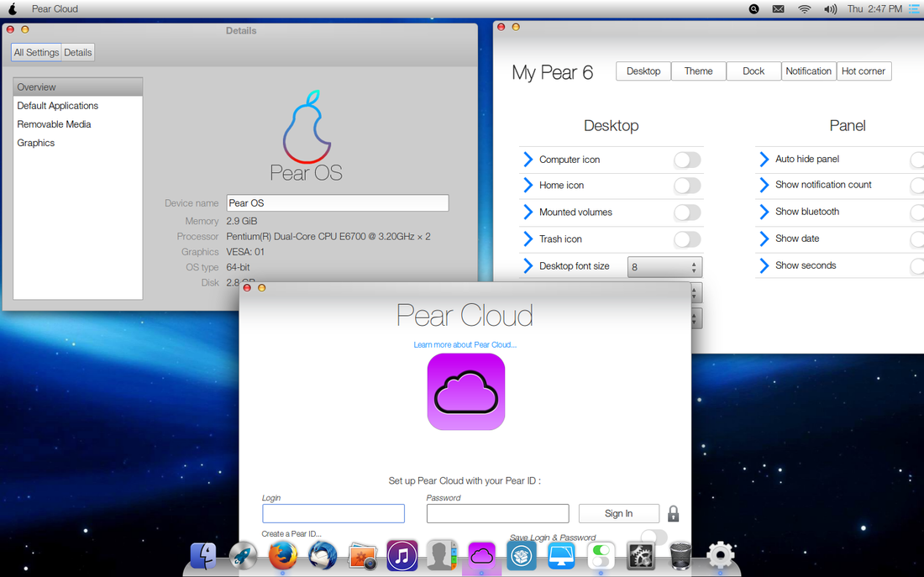Open the white gear settings dock icon
Screen dimensions: 924x577
pyautogui.click(x=721, y=555)
